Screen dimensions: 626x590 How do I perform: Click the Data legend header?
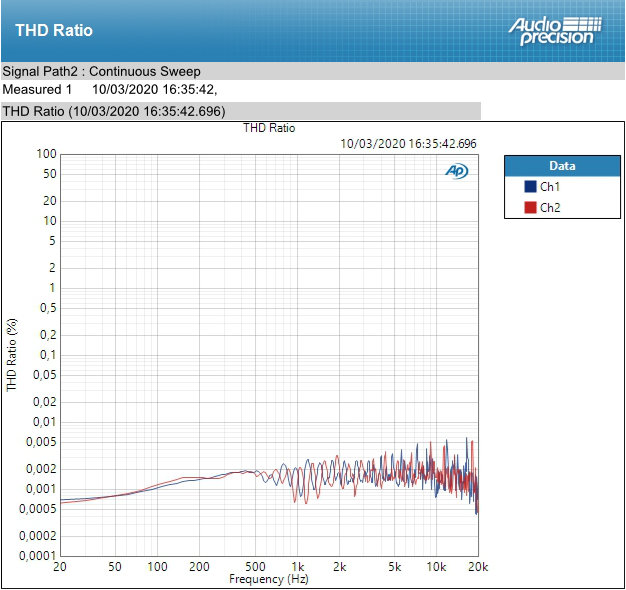[x=561, y=166]
